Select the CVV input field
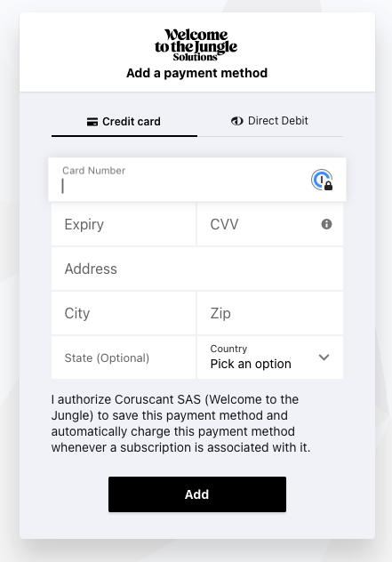 tap(270, 224)
